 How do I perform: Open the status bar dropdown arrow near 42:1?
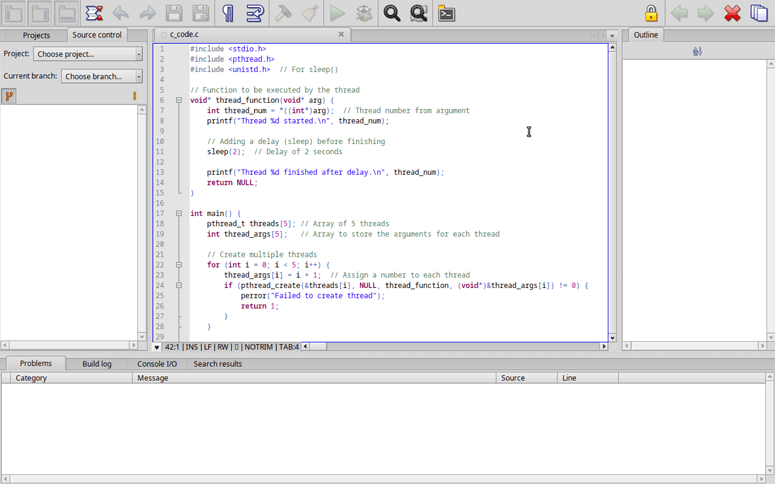tap(157, 347)
